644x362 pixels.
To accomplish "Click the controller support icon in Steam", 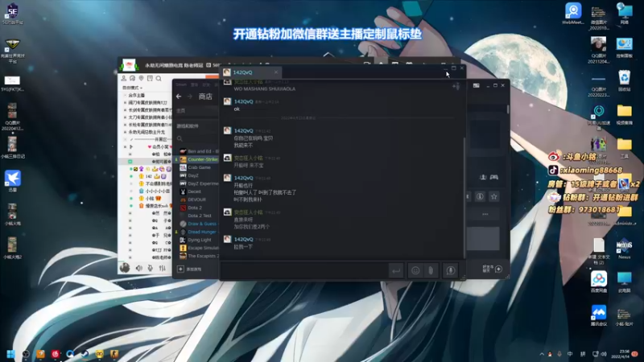I will pos(494,177).
